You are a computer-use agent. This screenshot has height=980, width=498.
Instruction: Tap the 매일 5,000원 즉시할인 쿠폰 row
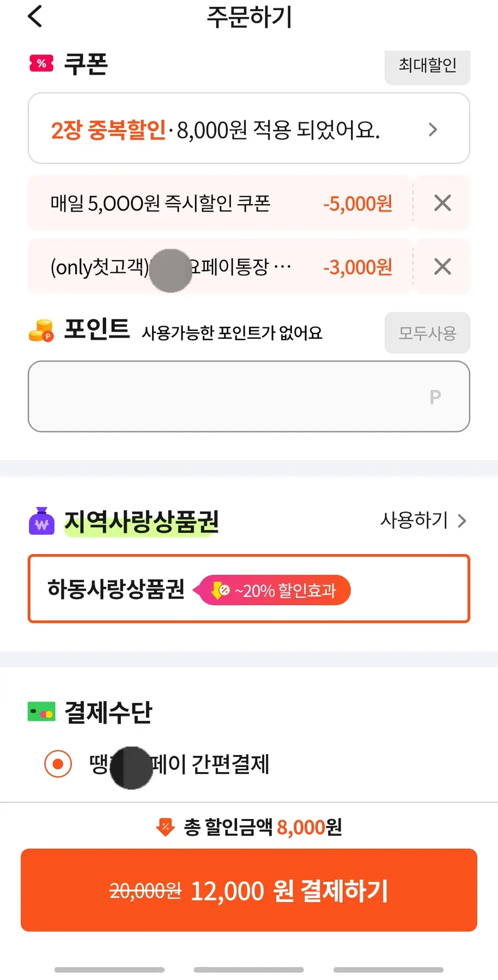218,203
